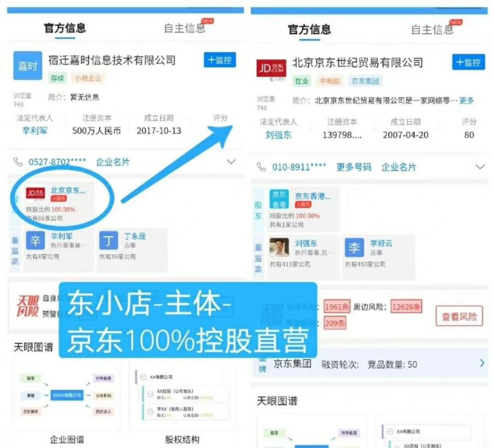This screenshot has height=448, width=494.
Task: Click founding date 2007-04-20
Action: click(x=405, y=135)
